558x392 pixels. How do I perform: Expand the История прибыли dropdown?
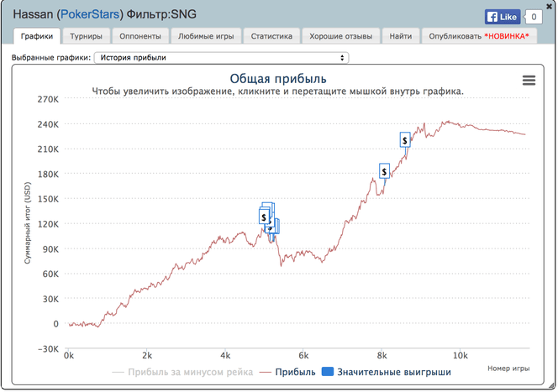(x=221, y=58)
